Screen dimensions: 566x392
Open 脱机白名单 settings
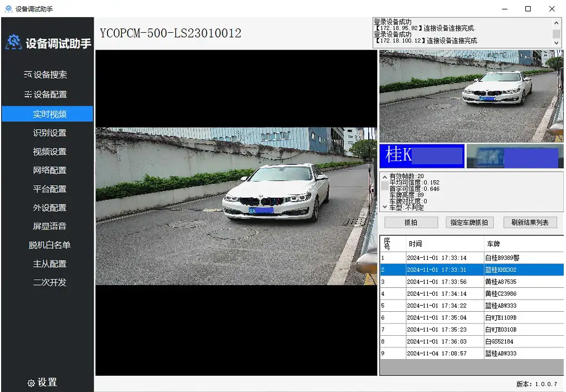pos(49,245)
